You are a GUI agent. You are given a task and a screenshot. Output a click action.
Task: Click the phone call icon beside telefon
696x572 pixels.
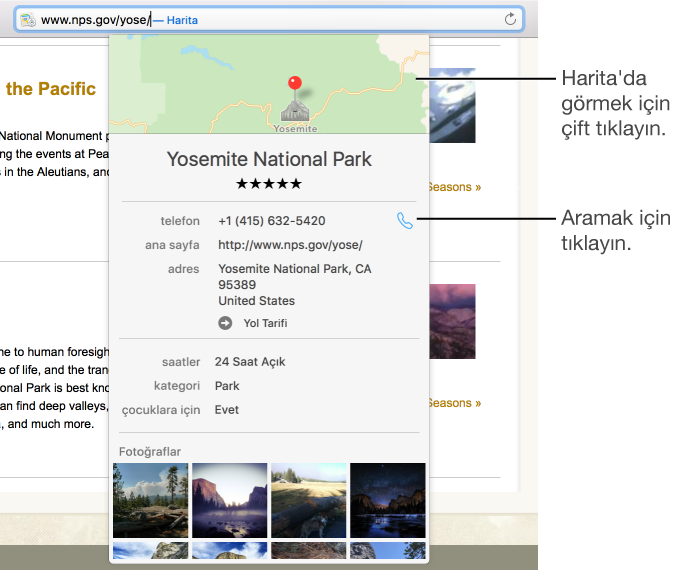[x=404, y=221]
